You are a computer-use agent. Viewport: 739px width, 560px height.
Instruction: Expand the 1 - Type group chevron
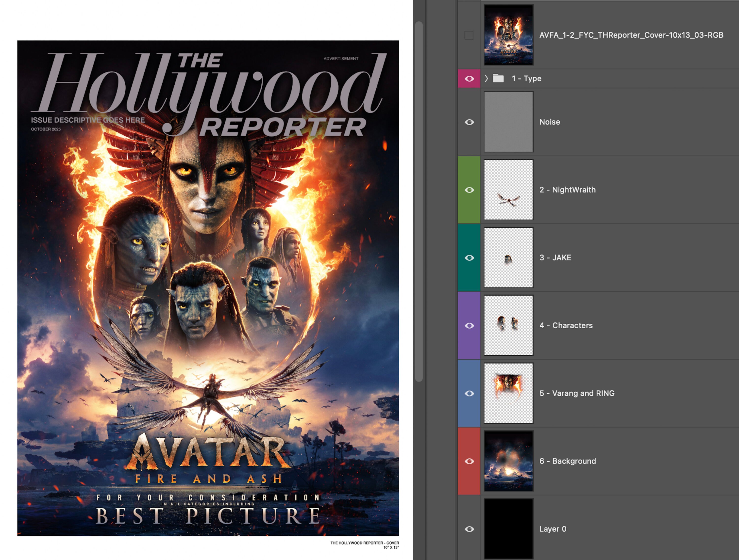click(x=487, y=79)
